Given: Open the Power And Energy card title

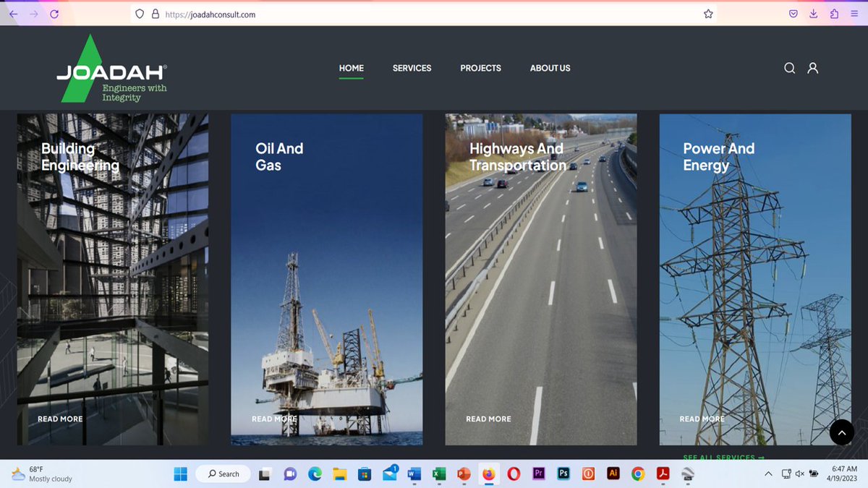Looking at the screenshot, I should click(719, 157).
